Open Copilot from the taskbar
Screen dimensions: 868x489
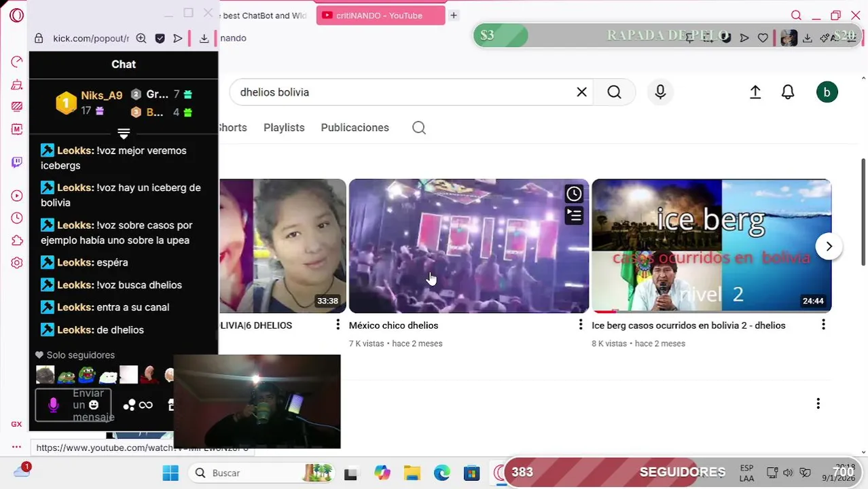tap(382, 473)
